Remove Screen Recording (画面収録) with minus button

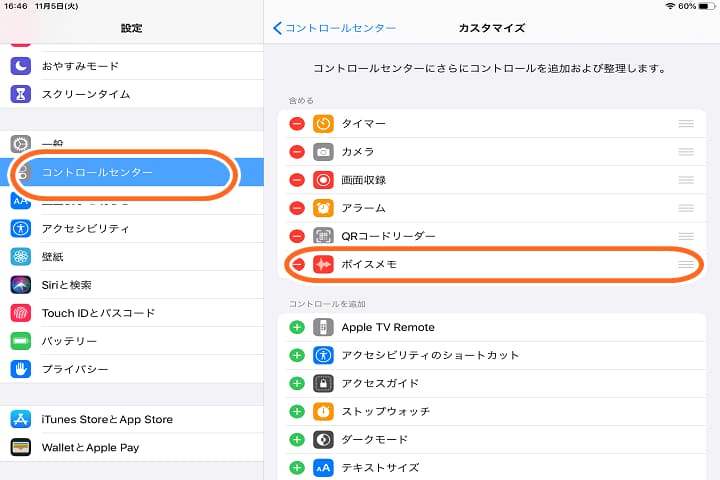point(297,180)
